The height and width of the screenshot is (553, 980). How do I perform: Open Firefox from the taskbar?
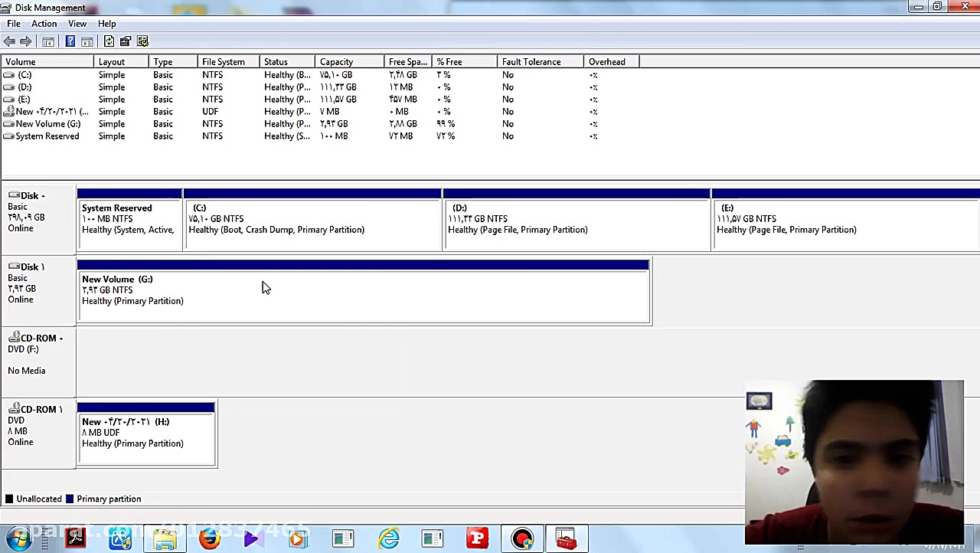(x=209, y=538)
